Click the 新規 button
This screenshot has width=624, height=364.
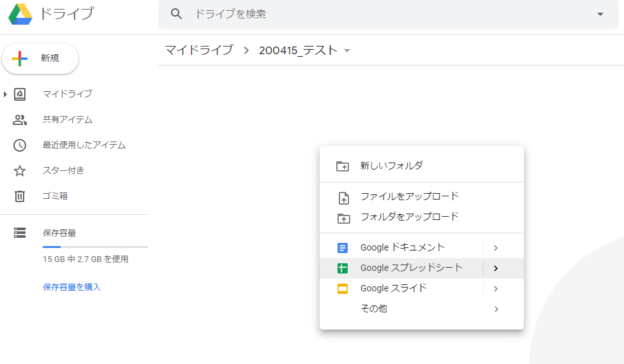tap(40, 59)
